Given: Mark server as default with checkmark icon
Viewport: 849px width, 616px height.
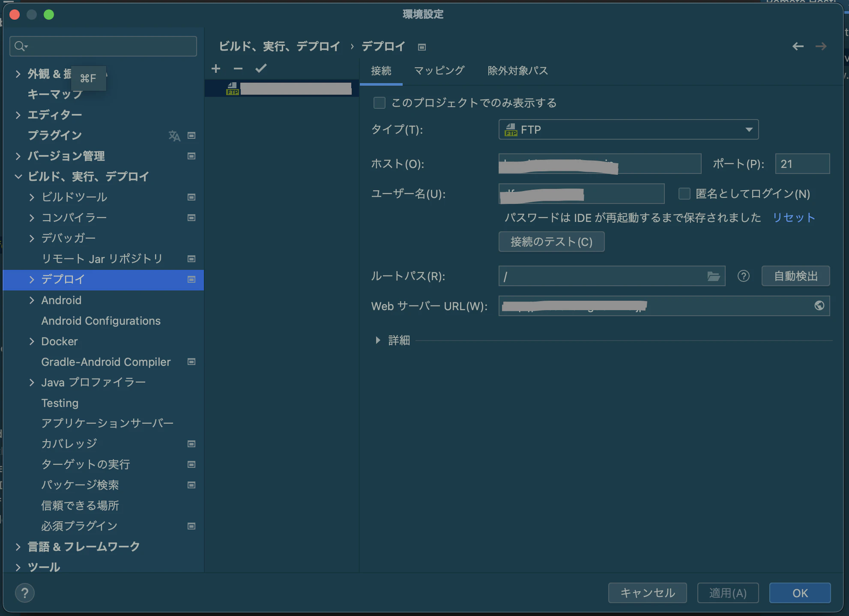Looking at the screenshot, I should [x=261, y=69].
